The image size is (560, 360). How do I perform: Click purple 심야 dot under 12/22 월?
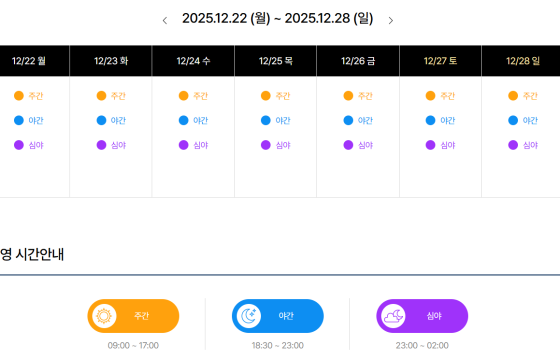[19, 145]
